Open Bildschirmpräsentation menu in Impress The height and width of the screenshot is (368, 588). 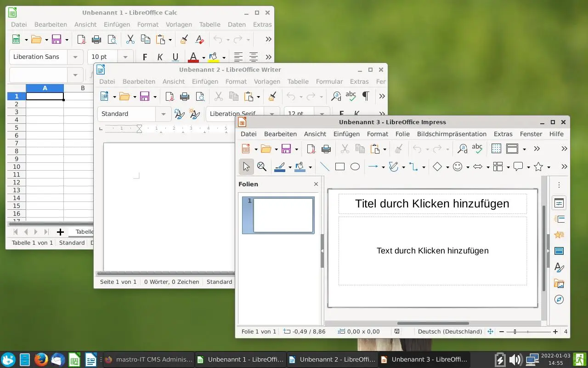pos(452,134)
